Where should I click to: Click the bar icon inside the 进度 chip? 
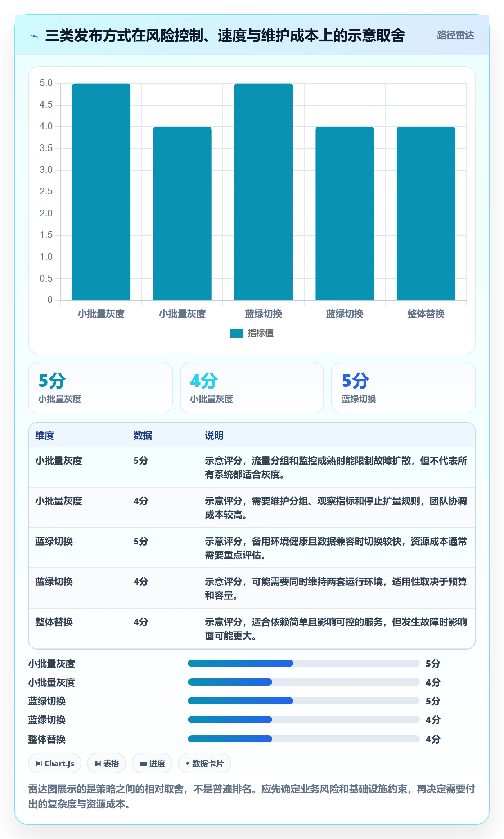(143, 764)
